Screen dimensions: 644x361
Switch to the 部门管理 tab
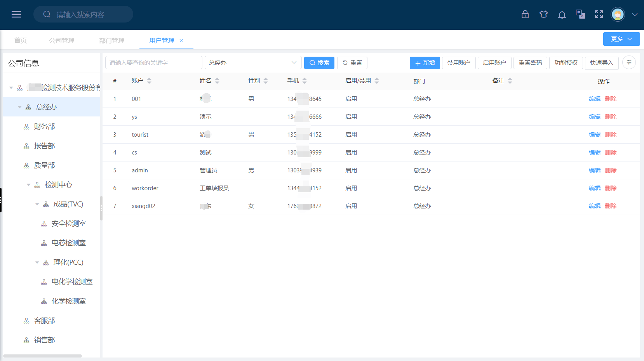coord(112,40)
